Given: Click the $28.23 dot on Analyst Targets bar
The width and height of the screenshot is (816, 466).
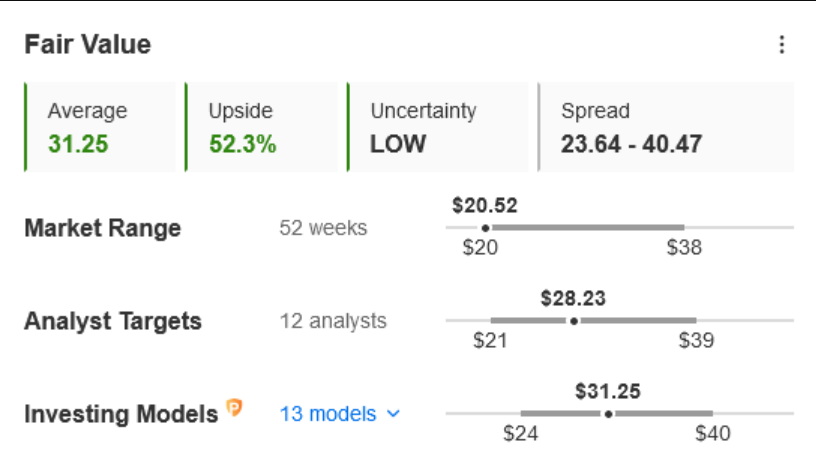Looking at the screenshot, I should 573,321.
